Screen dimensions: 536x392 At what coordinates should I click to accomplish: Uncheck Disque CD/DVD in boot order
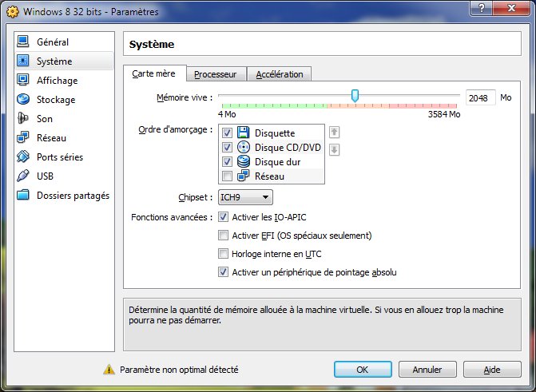(227, 147)
